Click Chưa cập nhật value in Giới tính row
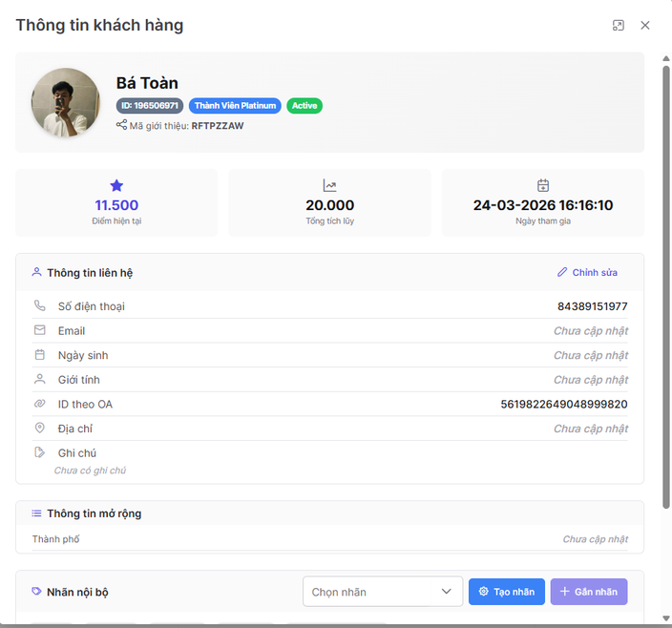The width and height of the screenshot is (672, 628). (591, 380)
